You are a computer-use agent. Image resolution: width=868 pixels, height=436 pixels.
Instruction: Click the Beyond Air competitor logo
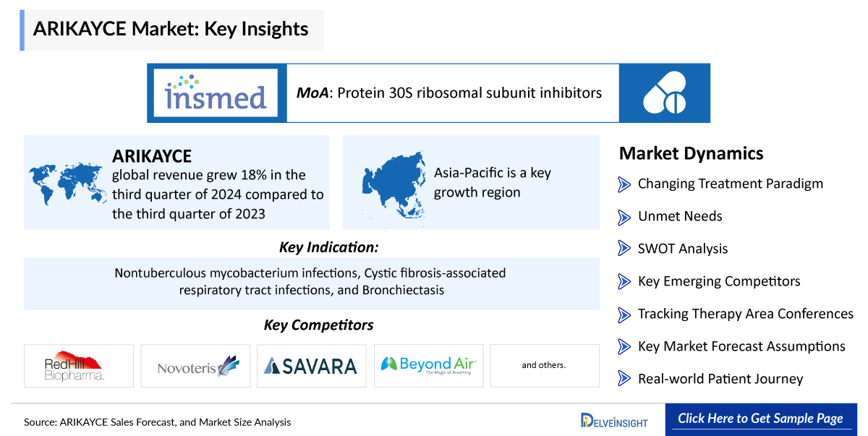point(427,364)
